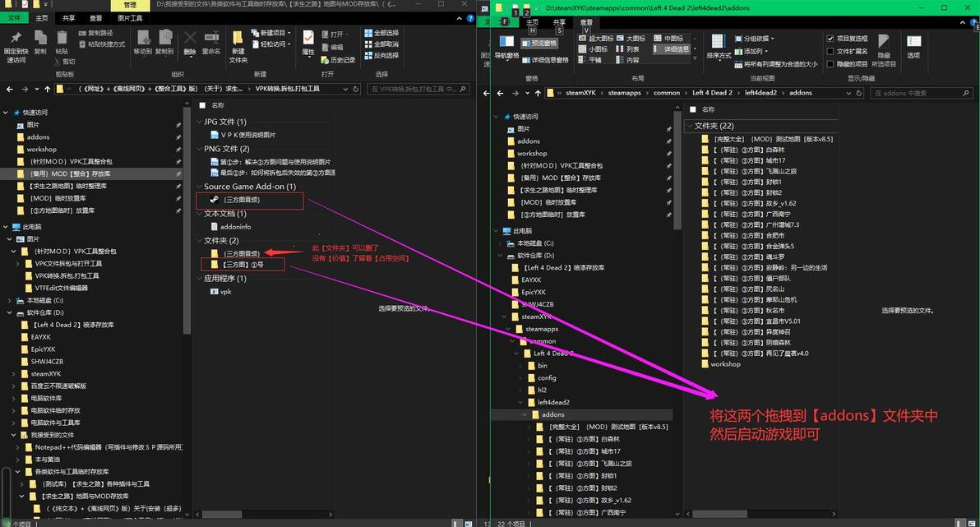Open Group by (分组依据) dropdown
Screen dimensions: 980x527
click(755, 39)
